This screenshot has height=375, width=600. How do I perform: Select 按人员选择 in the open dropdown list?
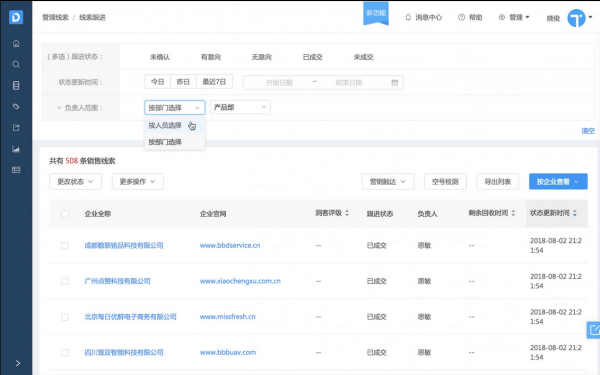point(174,125)
